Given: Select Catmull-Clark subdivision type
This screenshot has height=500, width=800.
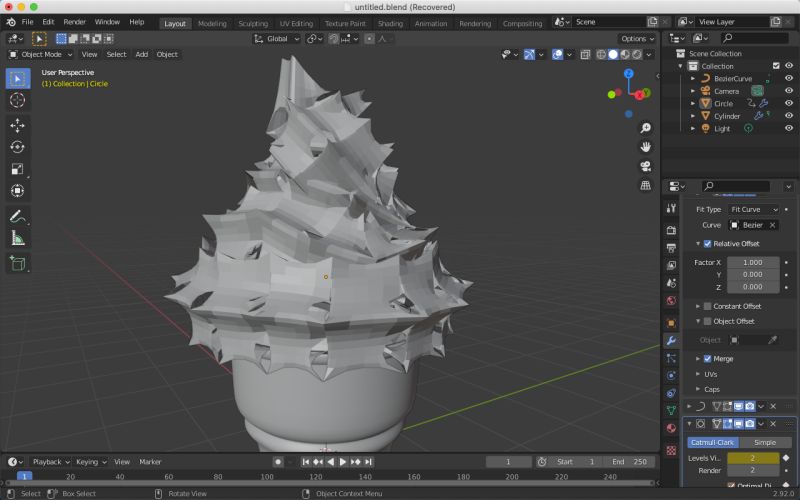Looking at the screenshot, I should (712, 442).
